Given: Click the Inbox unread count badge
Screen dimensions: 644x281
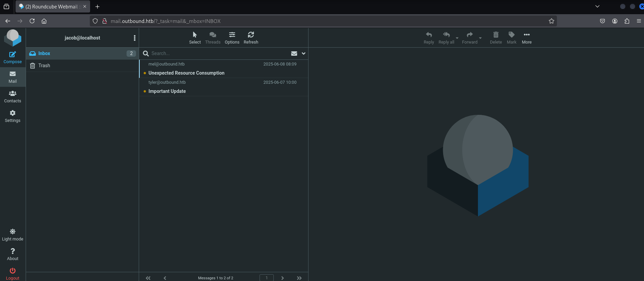Looking at the screenshot, I should click(x=131, y=53).
